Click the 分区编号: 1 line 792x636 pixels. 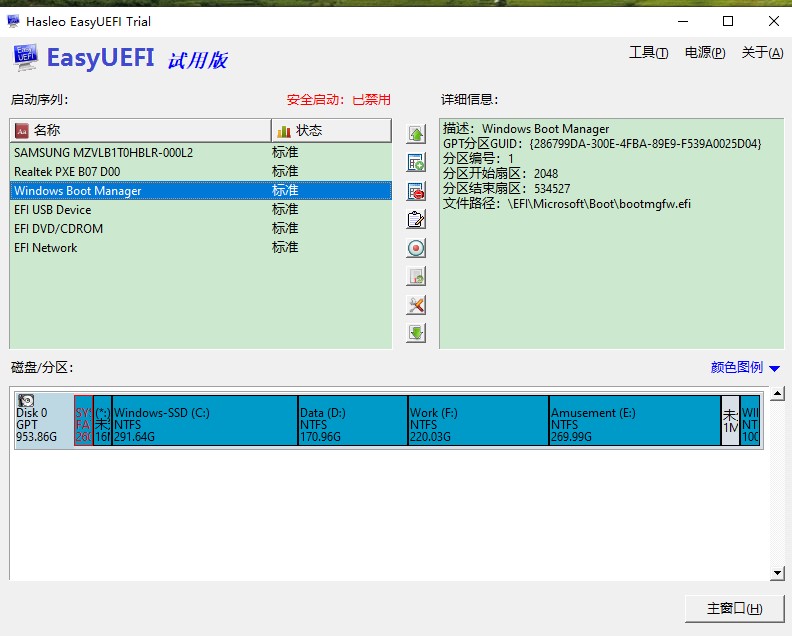click(x=478, y=159)
